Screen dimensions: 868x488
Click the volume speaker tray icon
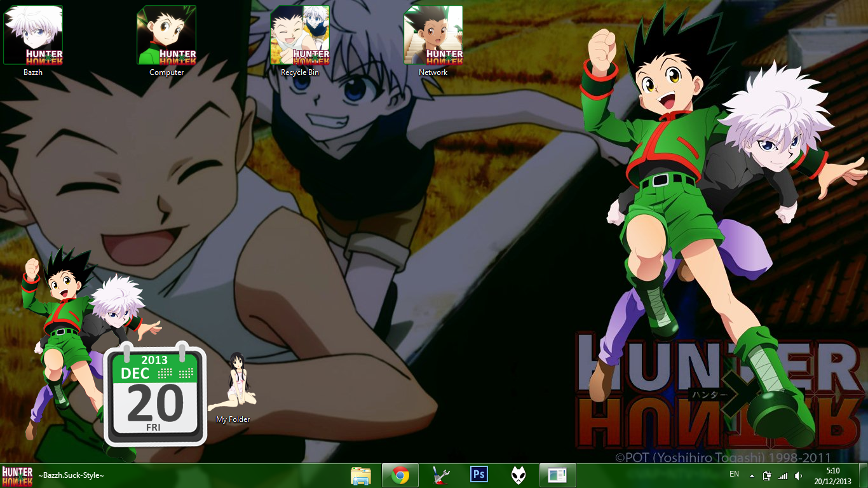(798, 476)
